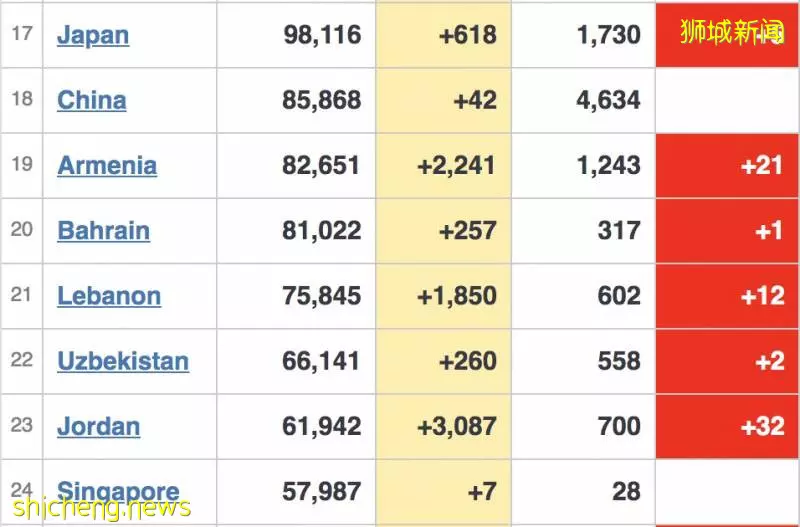Click Japan total cases 98,116

tap(322, 35)
